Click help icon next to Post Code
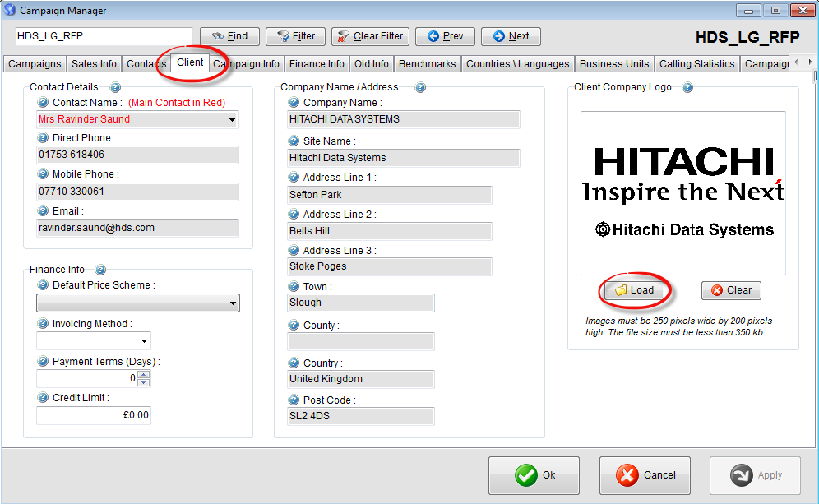This screenshot has height=504, width=819. pos(294,400)
